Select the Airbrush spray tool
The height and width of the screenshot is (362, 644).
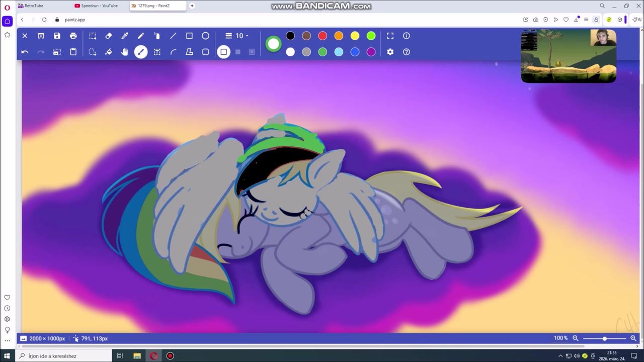157,36
